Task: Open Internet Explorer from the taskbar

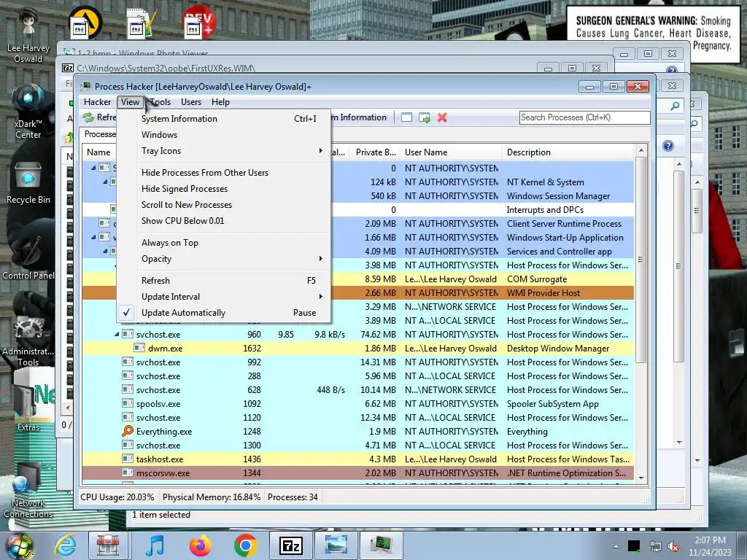Action: (65, 545)
